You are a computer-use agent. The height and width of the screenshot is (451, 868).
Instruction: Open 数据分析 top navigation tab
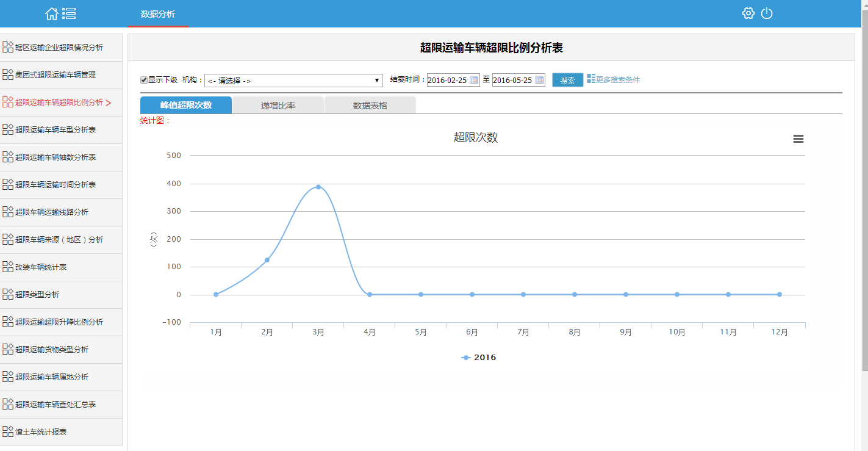158,14
